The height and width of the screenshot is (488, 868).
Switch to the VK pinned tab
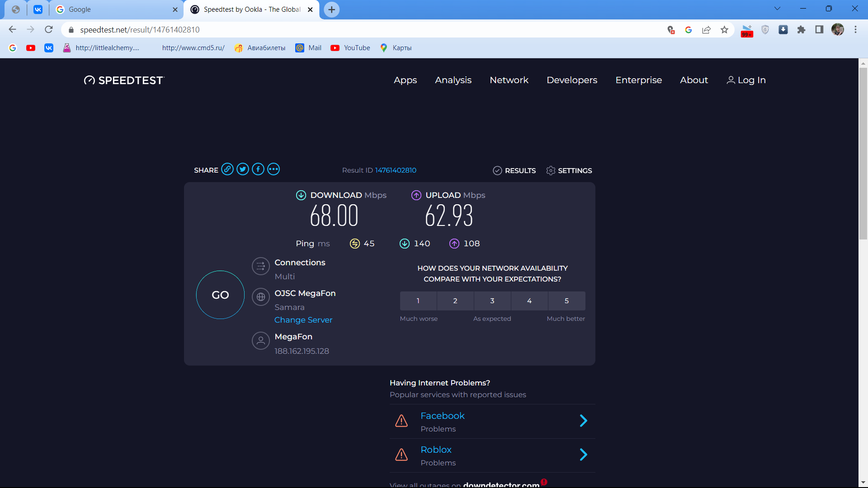pyautogui.click(x=38, y=9)
